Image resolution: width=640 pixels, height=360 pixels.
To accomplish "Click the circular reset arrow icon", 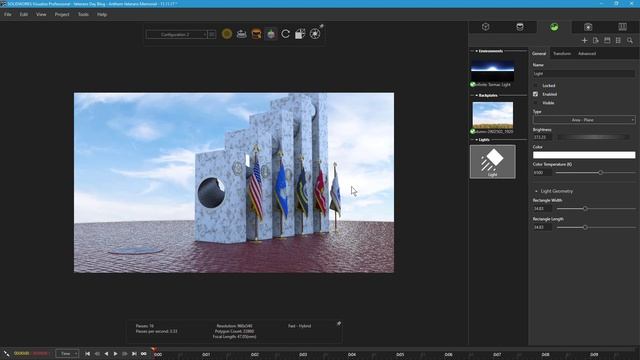I will [x=286, y=34].
